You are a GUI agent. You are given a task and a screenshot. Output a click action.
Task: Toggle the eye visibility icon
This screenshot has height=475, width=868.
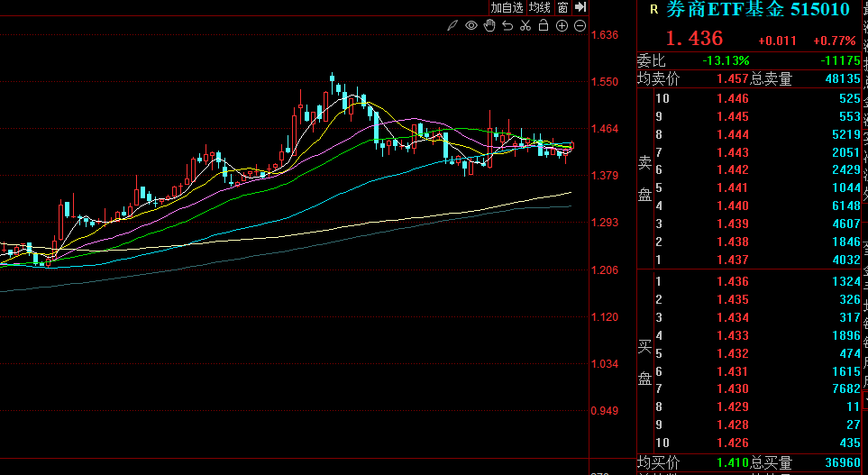click(x=471, y=25)
